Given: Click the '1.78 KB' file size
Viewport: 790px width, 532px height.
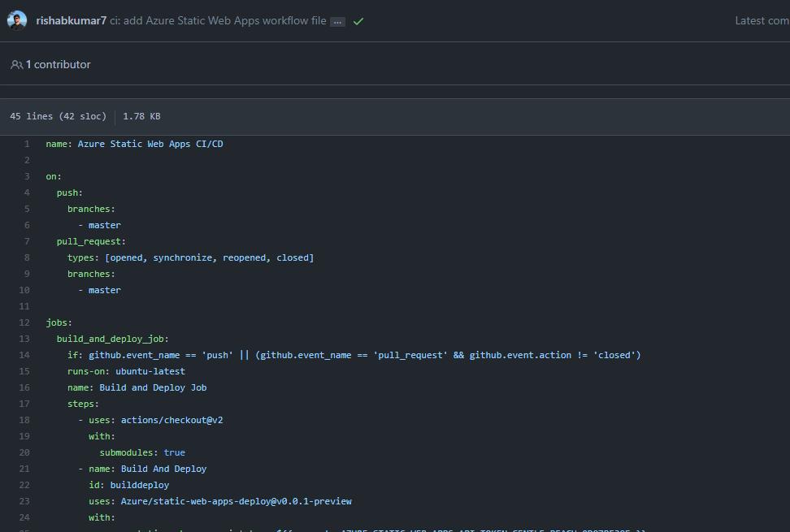Looking at the screenshot, I should click(x=141, y=116).
